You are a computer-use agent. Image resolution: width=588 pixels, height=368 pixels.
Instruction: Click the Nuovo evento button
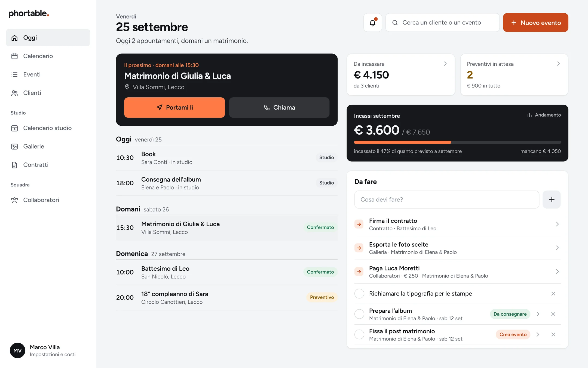point(535,23)
